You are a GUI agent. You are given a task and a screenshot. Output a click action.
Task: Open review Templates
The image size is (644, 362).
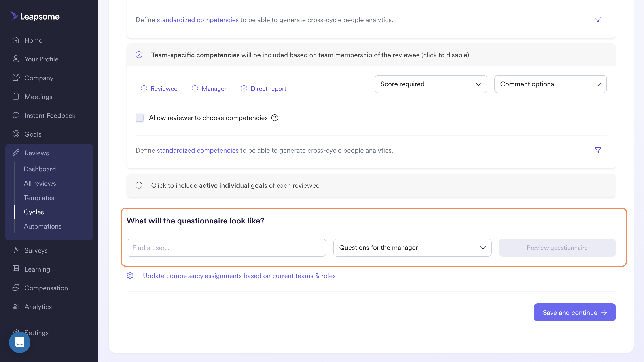tap(39, 197)
